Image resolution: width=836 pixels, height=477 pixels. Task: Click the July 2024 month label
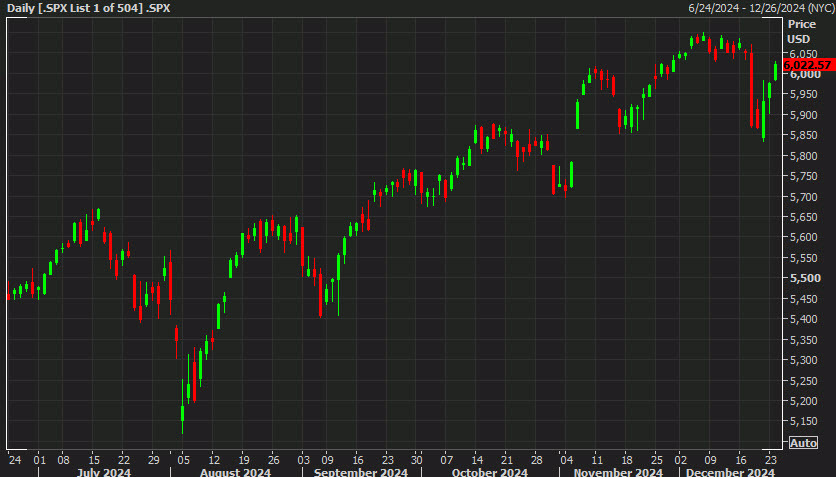(103, 472)
